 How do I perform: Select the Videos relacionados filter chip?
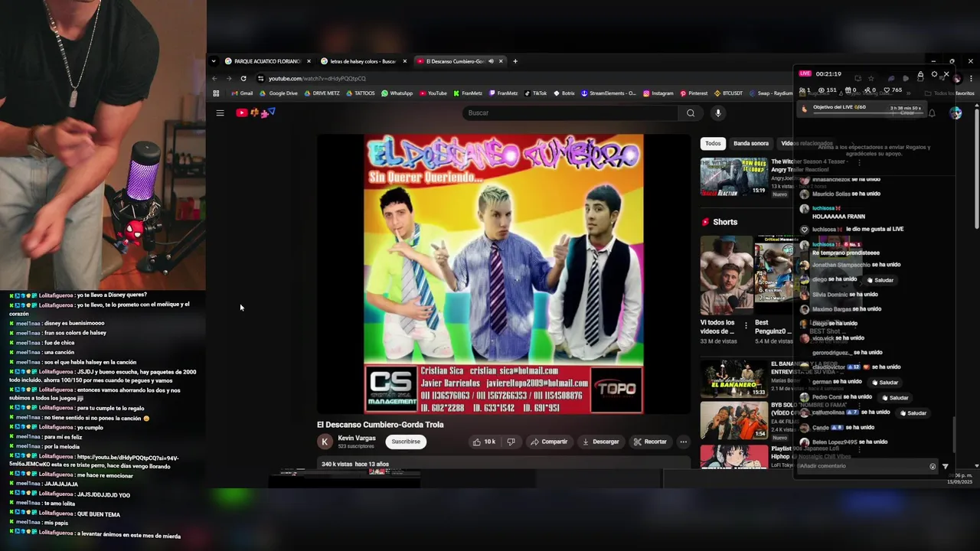[x=806, y=143]
